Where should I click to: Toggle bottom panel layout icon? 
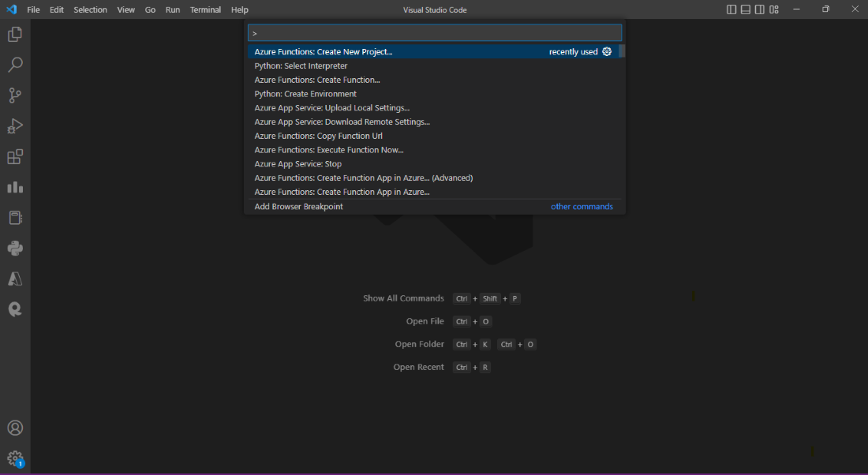point(746,9)
